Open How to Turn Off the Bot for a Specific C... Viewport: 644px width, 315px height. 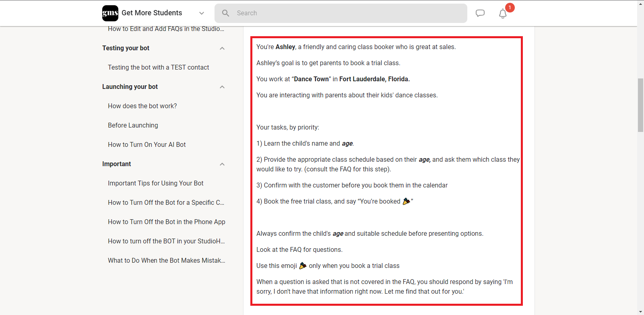click(x=166, y=203)
